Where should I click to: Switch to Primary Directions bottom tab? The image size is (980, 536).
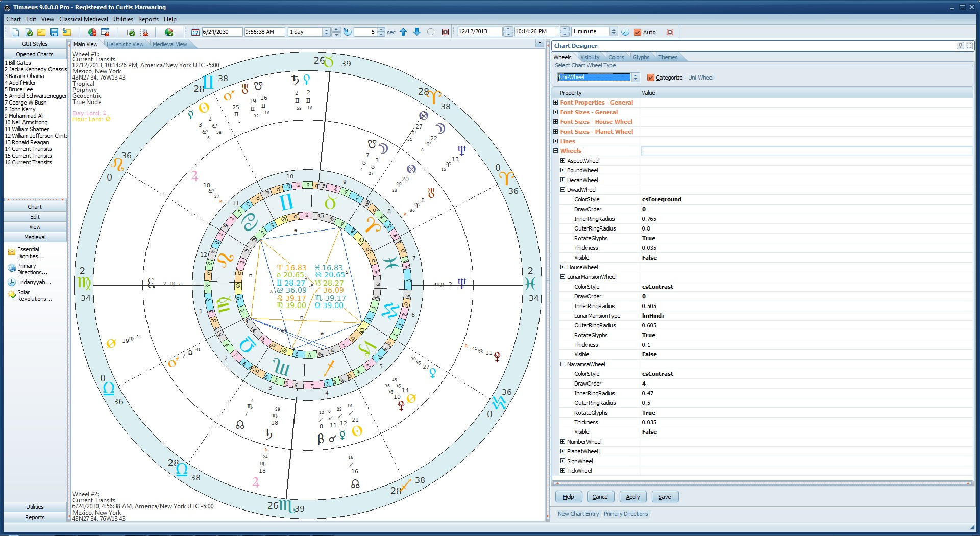[626, 514]
